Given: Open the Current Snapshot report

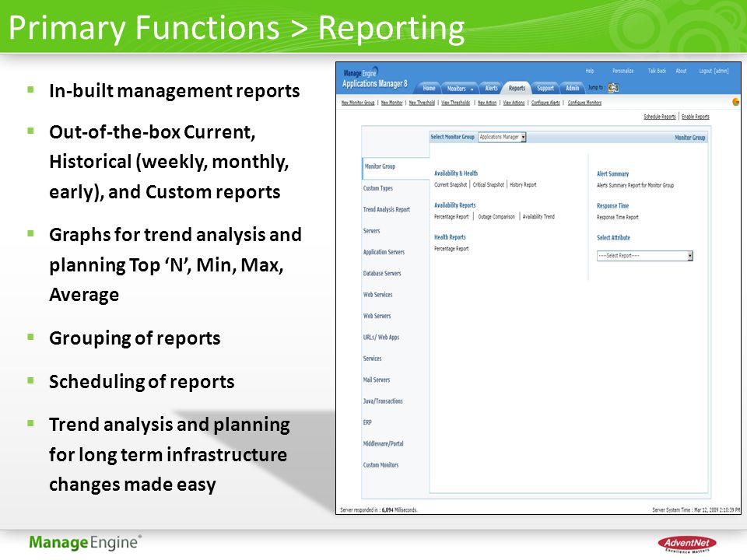Looking at the screenshot, I should [451, 185].
